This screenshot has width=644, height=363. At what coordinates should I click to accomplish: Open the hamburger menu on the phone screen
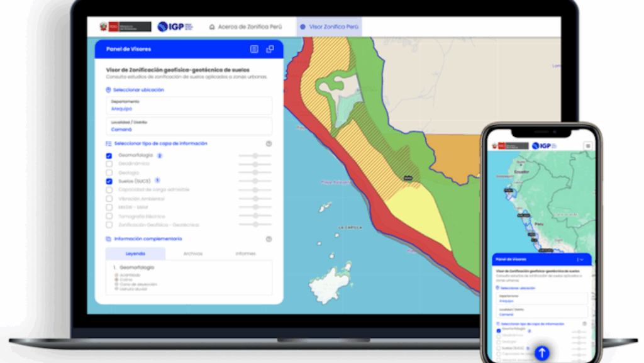click(x=587, y=145)
